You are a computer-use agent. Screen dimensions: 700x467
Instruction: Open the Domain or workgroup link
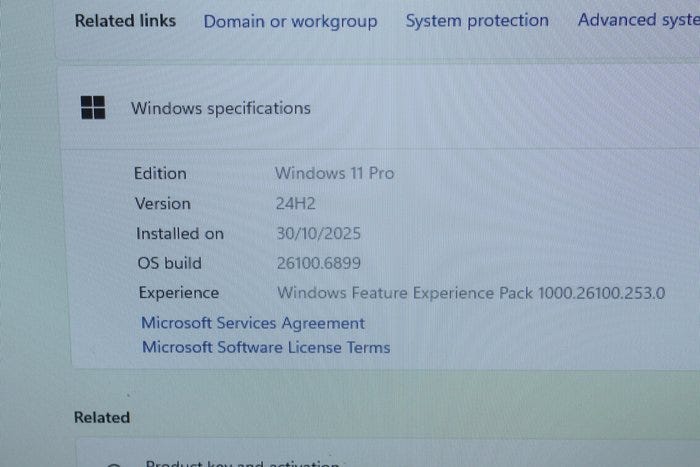click(290, 21)
